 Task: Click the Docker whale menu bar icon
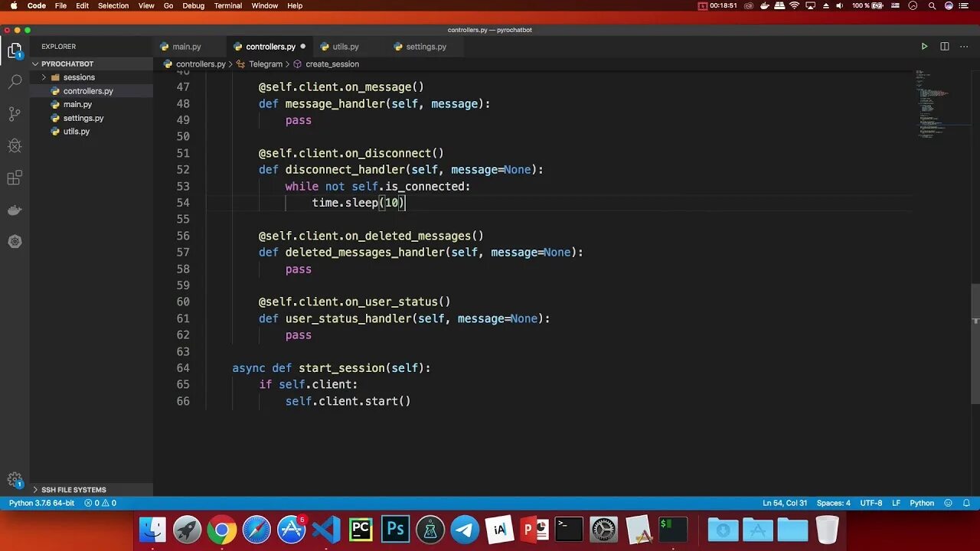pos(764,5)
